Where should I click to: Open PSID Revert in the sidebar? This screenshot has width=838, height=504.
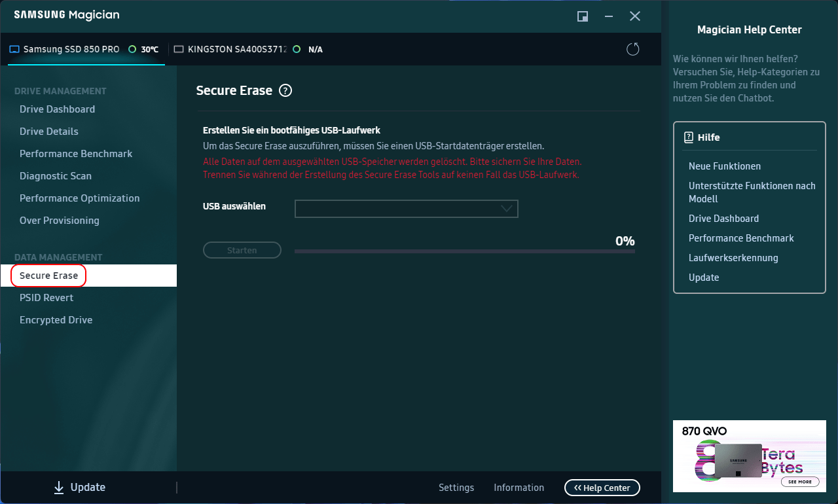pyautogui.click(x=46, y=298)
